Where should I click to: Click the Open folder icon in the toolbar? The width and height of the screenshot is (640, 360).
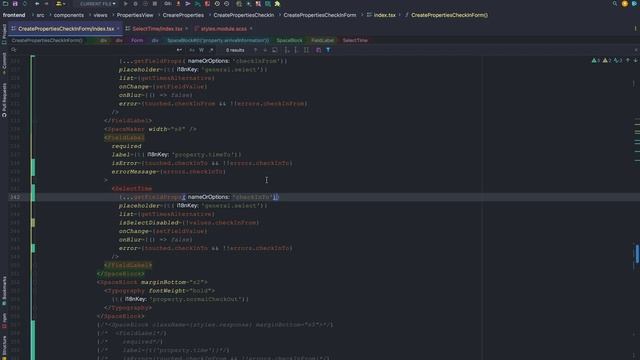[x=6, y=4]
